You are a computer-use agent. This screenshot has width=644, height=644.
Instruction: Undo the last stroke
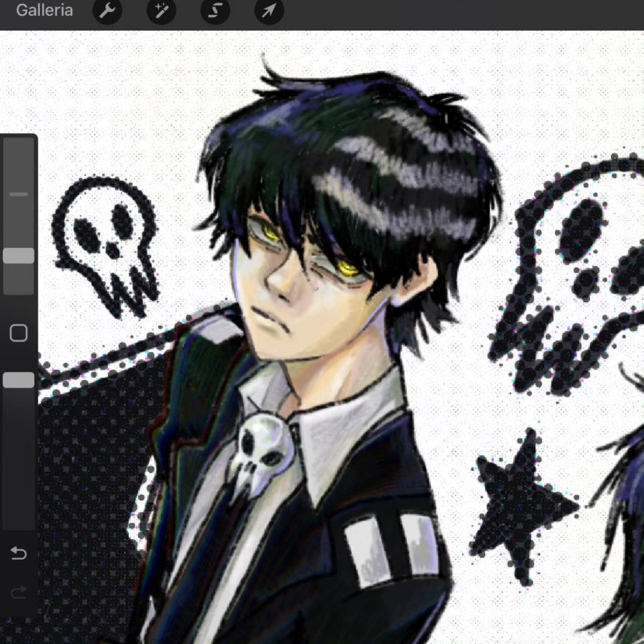[19, 553]
